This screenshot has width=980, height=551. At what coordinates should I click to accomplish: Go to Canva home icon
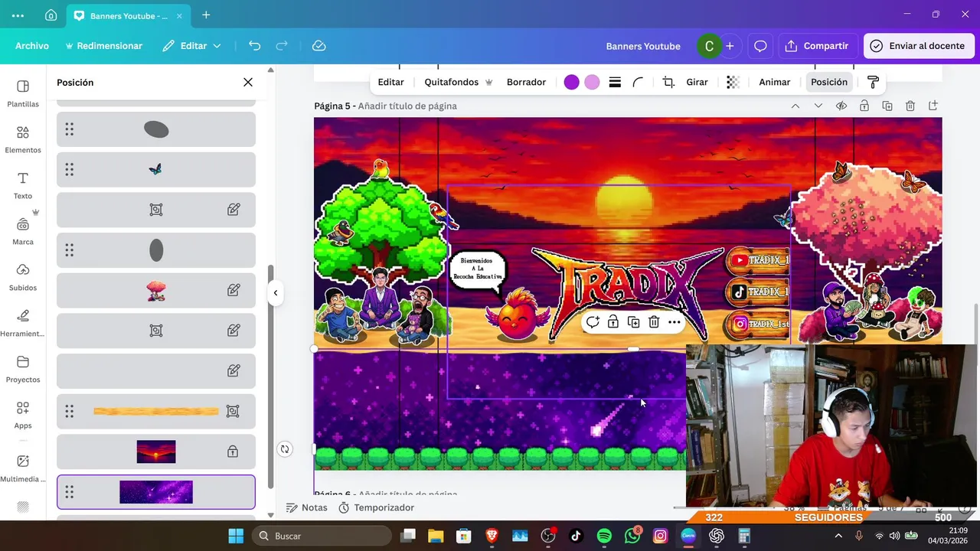pos(51,15)
